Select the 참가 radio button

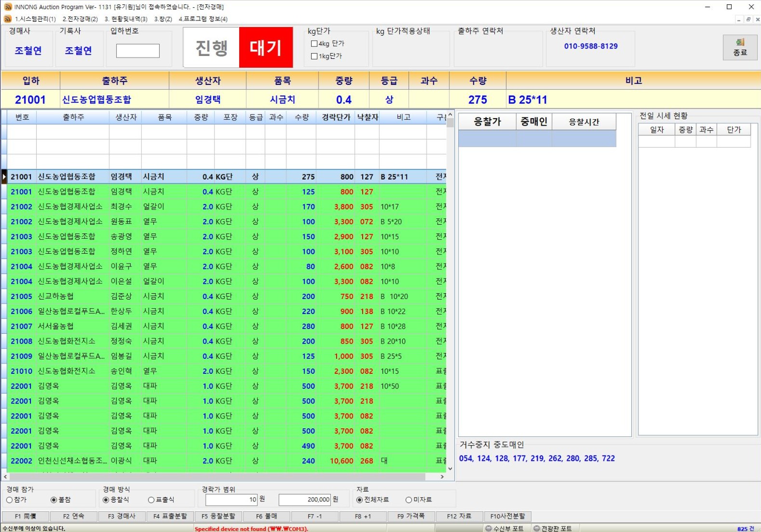click(x=10, y=500)
